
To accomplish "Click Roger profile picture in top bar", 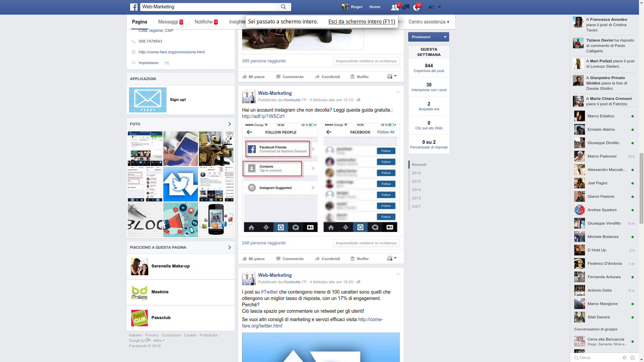I will (x=345, y=7).
